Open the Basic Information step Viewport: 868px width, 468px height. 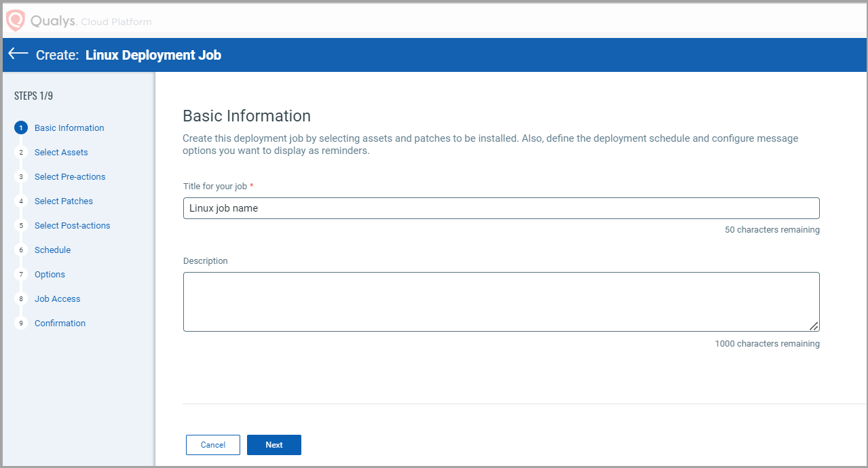tap(69, 128)
